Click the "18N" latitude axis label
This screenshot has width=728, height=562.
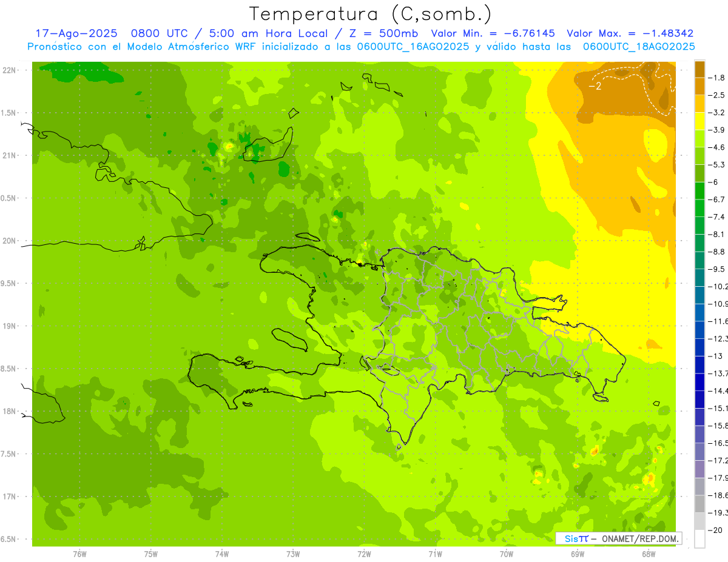coord(8,412)
